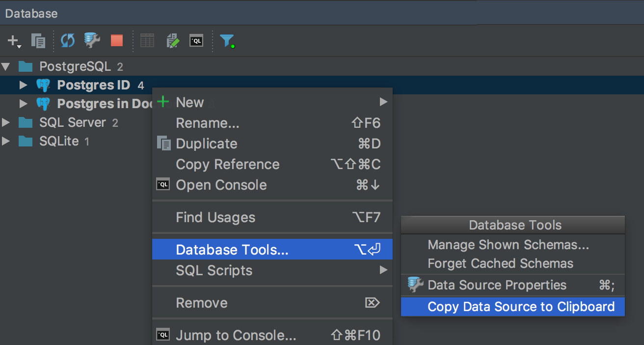Viewport: 644px width, 345px height.
Task: Choose Remove from context menu
Action: coord(272,303)
